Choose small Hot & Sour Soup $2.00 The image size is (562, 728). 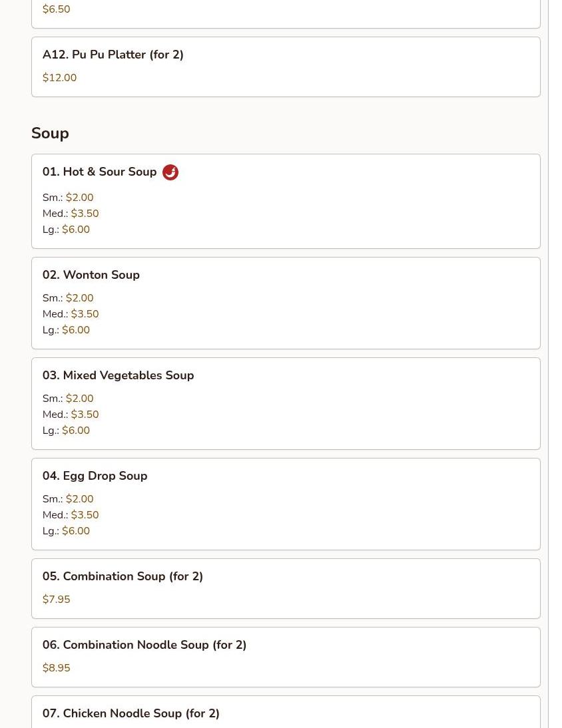pos(68,198)
